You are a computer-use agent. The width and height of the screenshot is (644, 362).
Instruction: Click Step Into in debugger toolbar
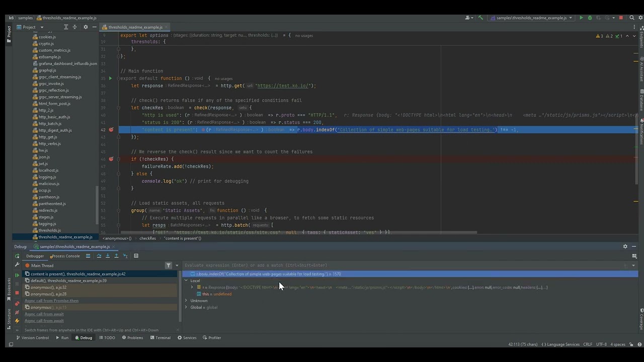[108, 256]
